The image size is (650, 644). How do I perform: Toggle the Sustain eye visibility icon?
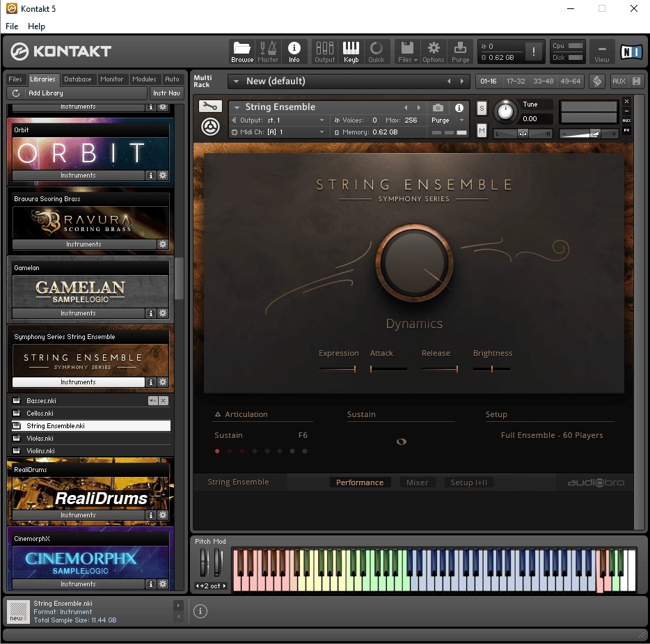click(x=402, y=441)
